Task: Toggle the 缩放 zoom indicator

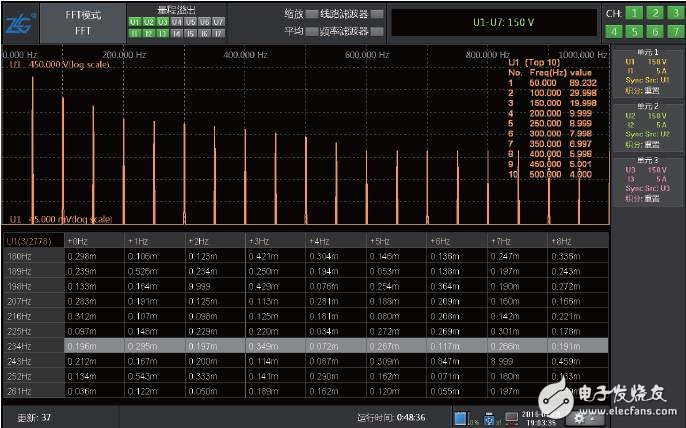Action: click(312, 14)
